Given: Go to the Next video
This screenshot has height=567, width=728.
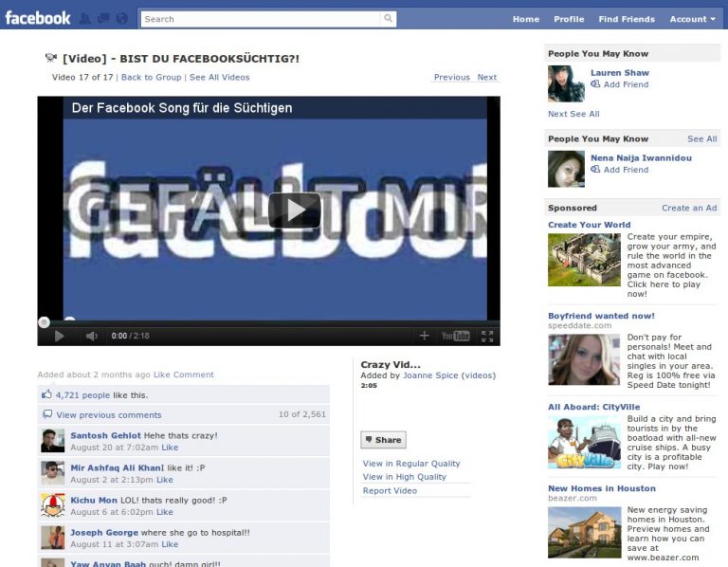Looking at the screenshot, I should click(x=486, y=77).
